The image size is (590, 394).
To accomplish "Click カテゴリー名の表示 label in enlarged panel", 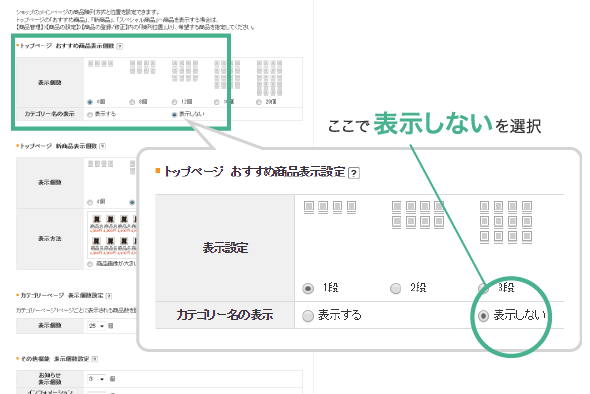I will [x=225, y=315].
